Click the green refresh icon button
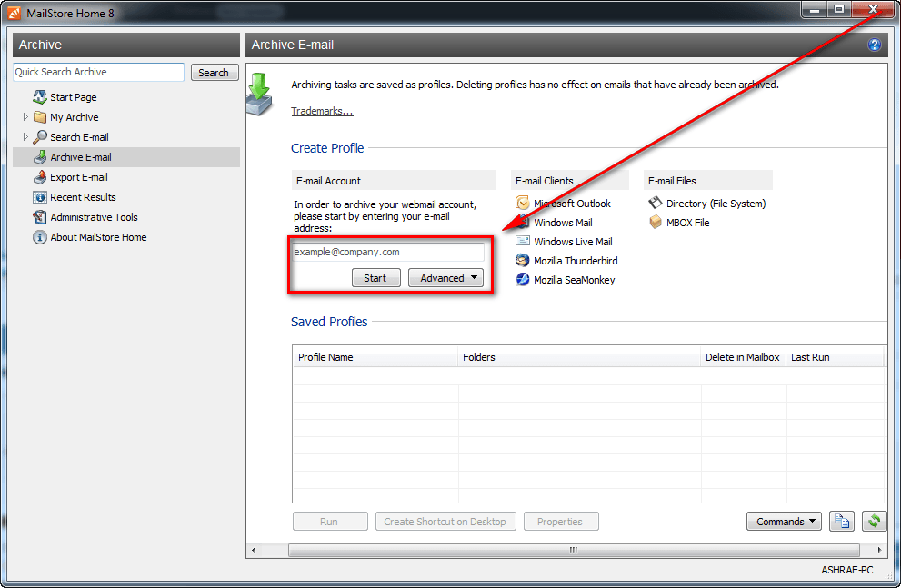This screenshot has width=901, height=588. click(x=874, y=521)
